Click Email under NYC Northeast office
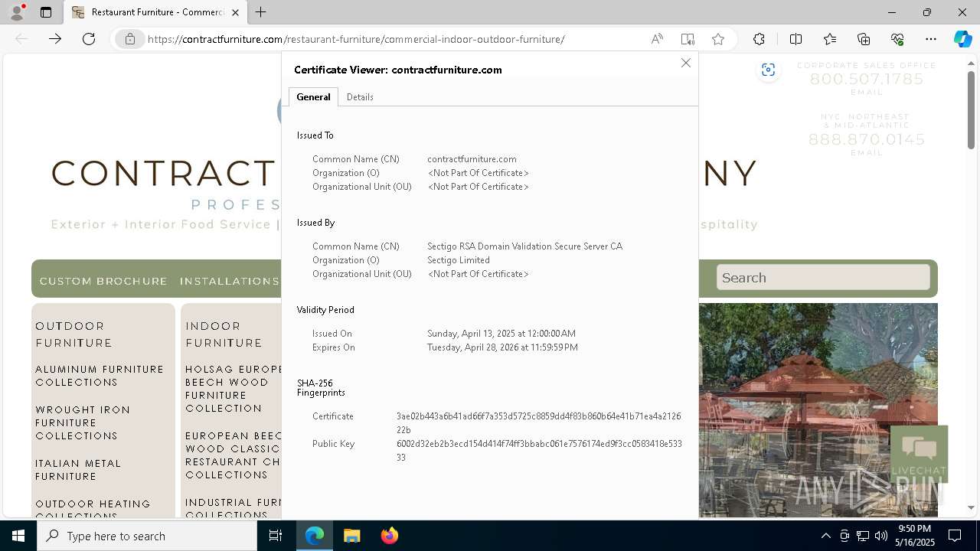This screenshot has height=551, width=980. tap(867, 153)
